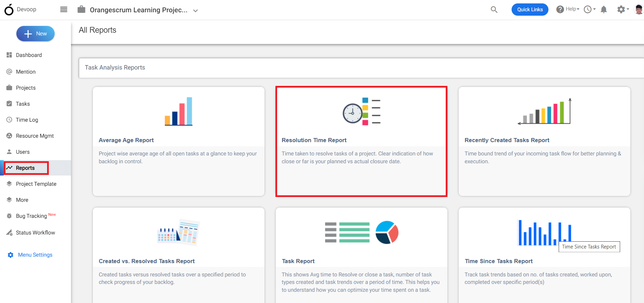Click the More layers icon
The image size is (644, 303).
9,200
